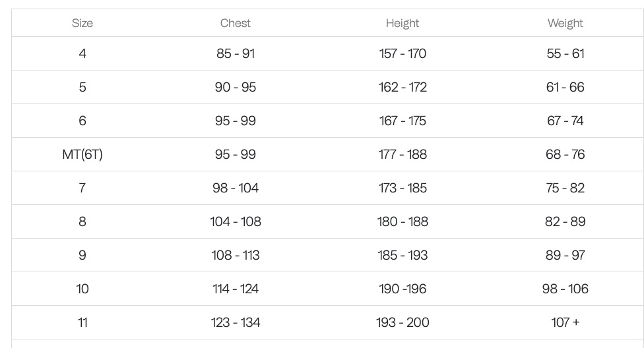Click the Weight column header
Viewport: 644px width, 348px height.
click(565, 23)
